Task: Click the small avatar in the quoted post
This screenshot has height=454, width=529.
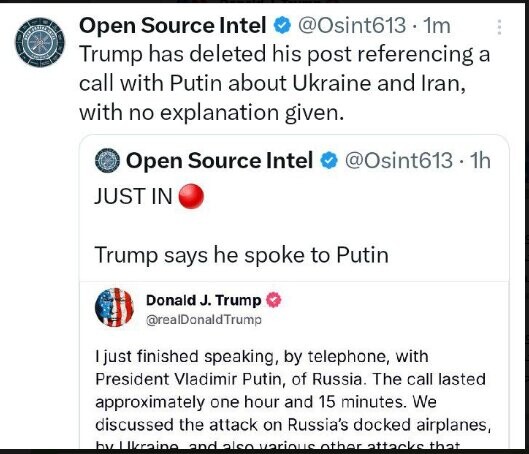Action: point(107,160)
